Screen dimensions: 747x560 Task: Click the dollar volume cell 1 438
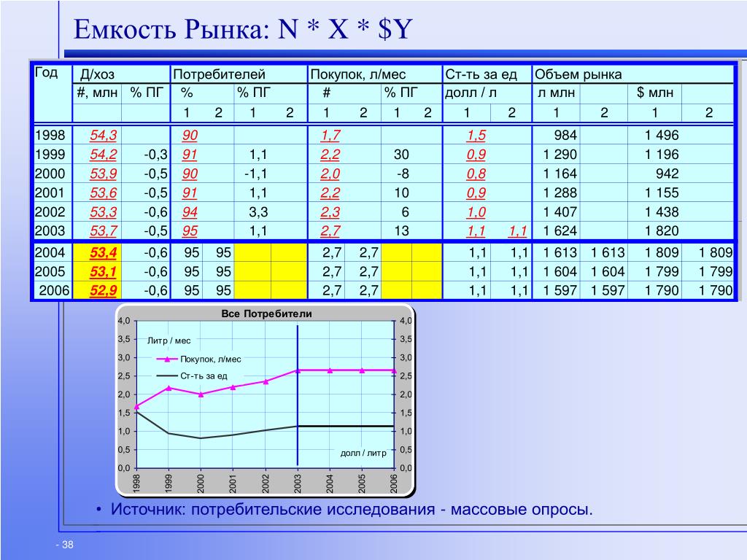(x=662, y=212)
